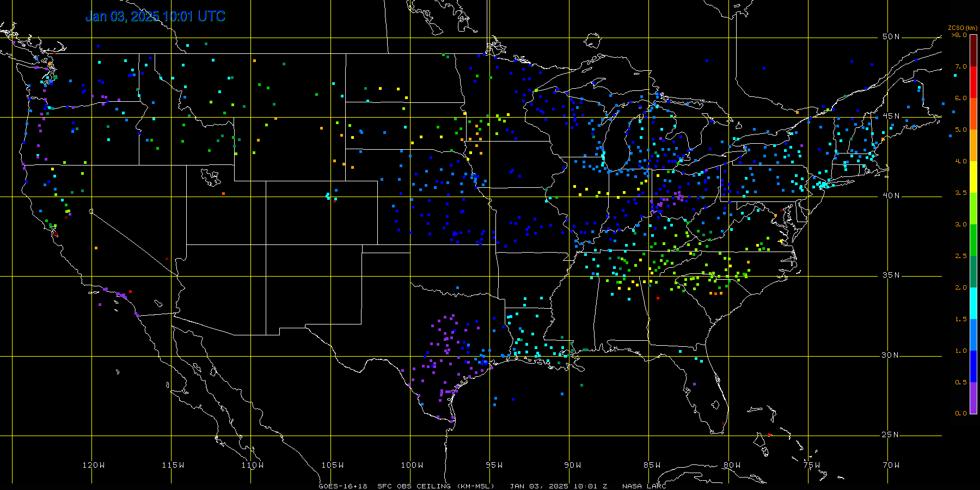The image size is (980, 490).
Task: Select the 45N latitude label
Action: pos(891,117)
